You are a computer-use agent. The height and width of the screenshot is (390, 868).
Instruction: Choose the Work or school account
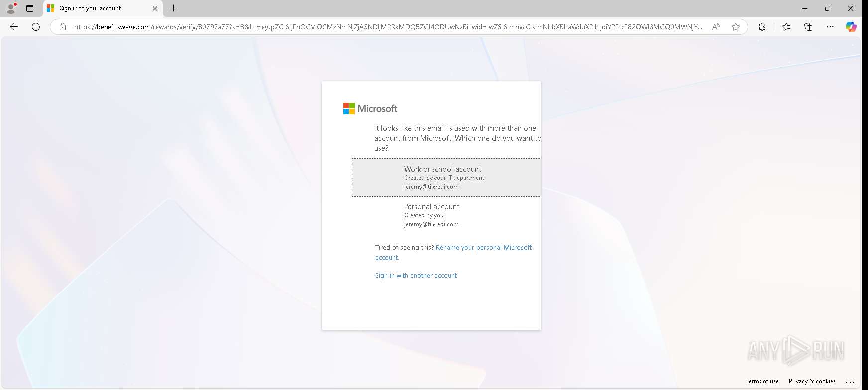click(x=446, y=178)
